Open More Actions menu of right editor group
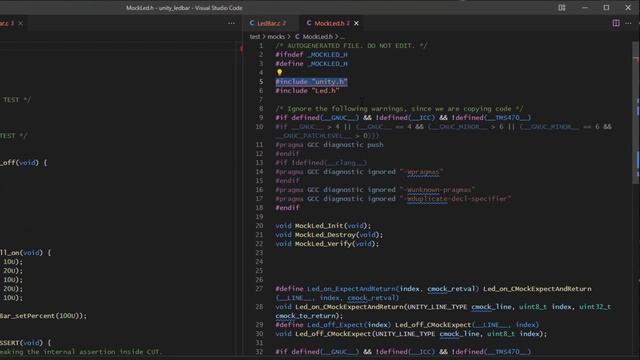Viewport: 640px width, 360px height. (x=628, y=23)
